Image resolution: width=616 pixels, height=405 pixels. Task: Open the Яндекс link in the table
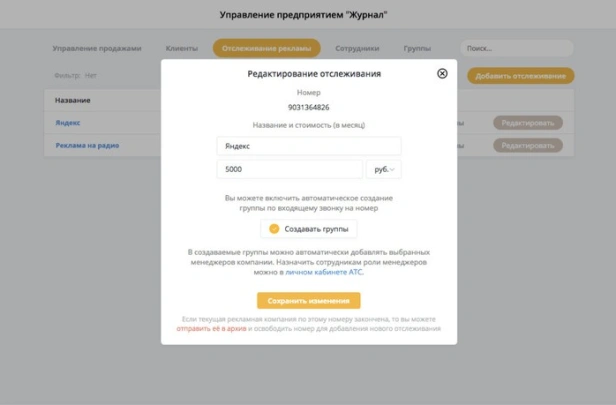click(x=68, y=123)
